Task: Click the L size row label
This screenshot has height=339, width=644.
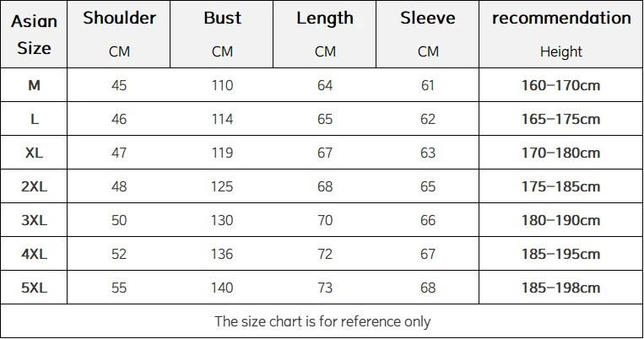Action: (34, 119)
